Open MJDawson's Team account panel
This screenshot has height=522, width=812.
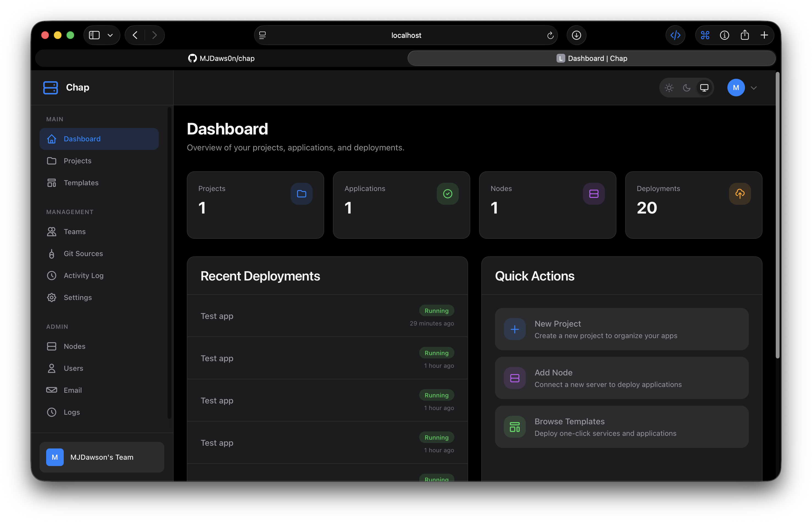pos(101,457)
